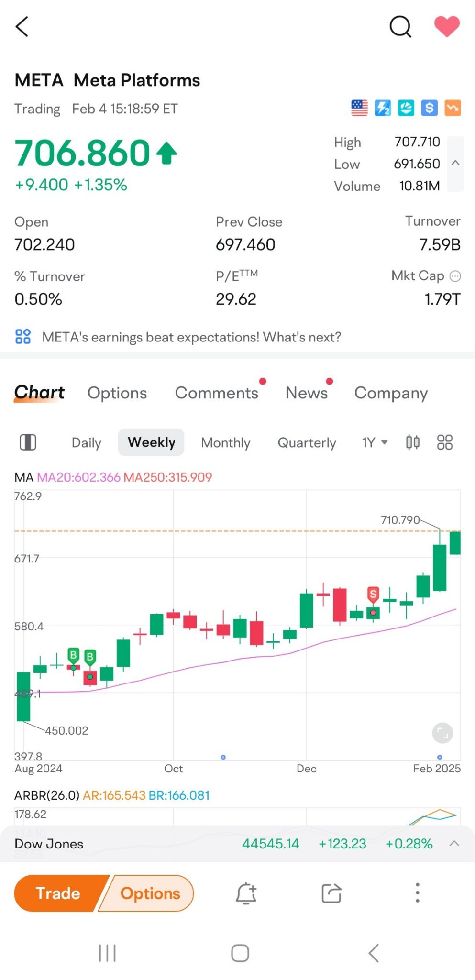The height and width of the screenshot is (980, 475).
Task: Expand the Dow Jones index bar
Action: click(454, 844)
